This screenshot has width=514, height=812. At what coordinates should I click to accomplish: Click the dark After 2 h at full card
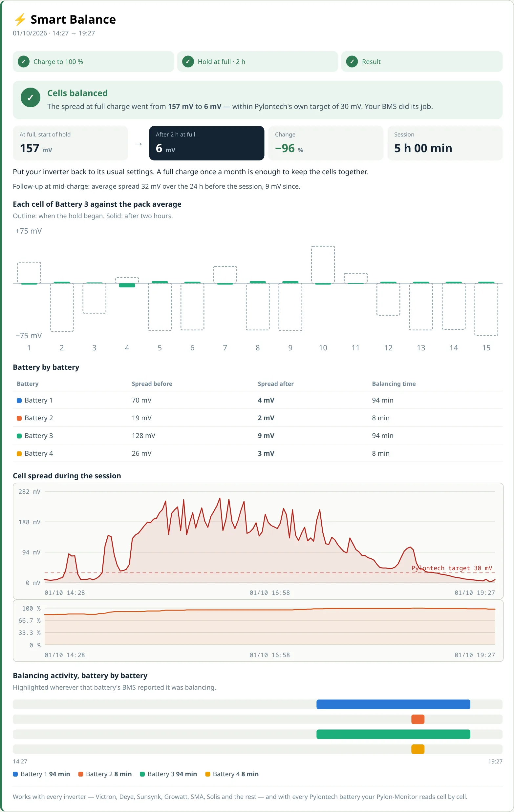pyautogui.click(x=207, y=143)
